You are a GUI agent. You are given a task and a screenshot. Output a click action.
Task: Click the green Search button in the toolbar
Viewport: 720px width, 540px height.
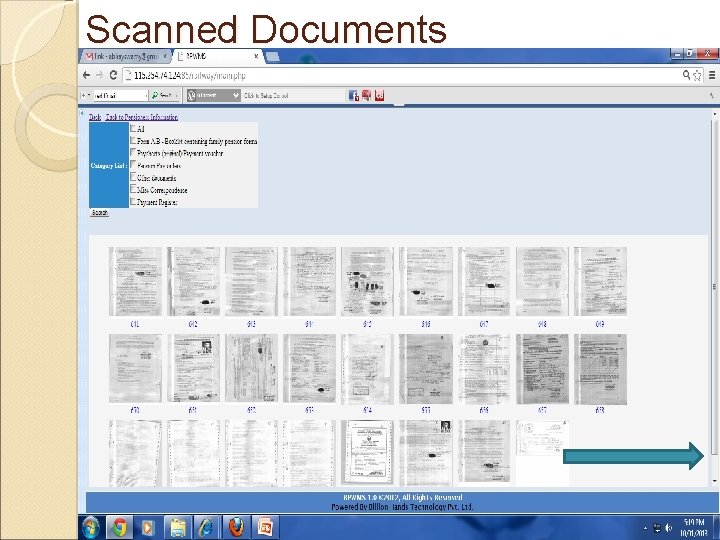pyautogui.click(x=165, y=96)
